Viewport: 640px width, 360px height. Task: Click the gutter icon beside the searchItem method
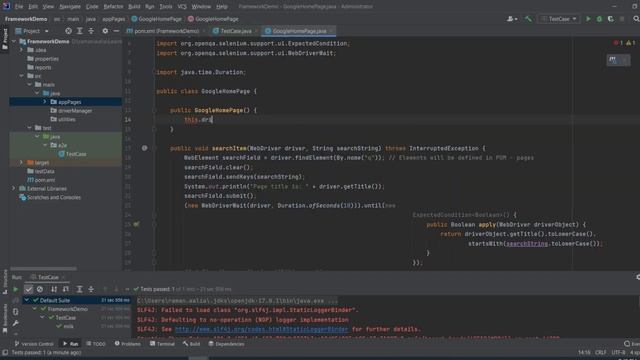pos(144,148)
